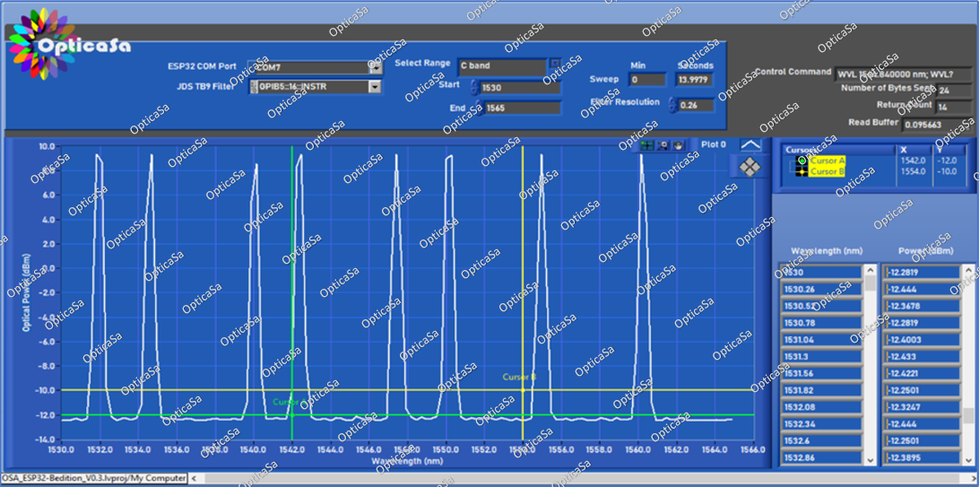The height and width of the screenshot is (487, 980).
Task: Click scroll down arrow of Wavelength list
Action: point(870,459)
